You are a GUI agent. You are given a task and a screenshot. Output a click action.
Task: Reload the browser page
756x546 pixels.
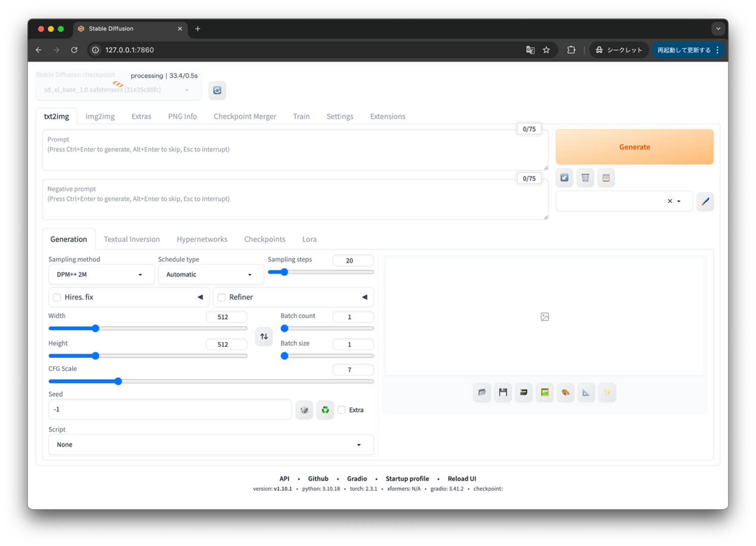[x=74, y=50]
